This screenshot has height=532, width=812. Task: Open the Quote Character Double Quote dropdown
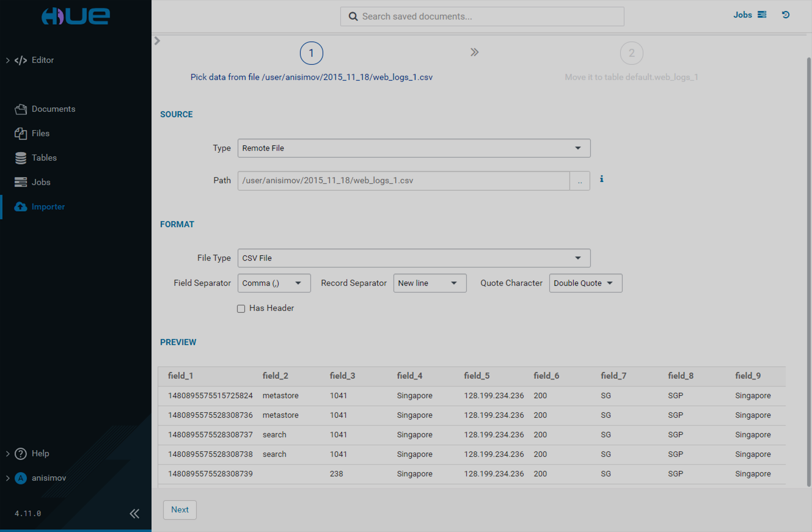click(x=585, y=283)
